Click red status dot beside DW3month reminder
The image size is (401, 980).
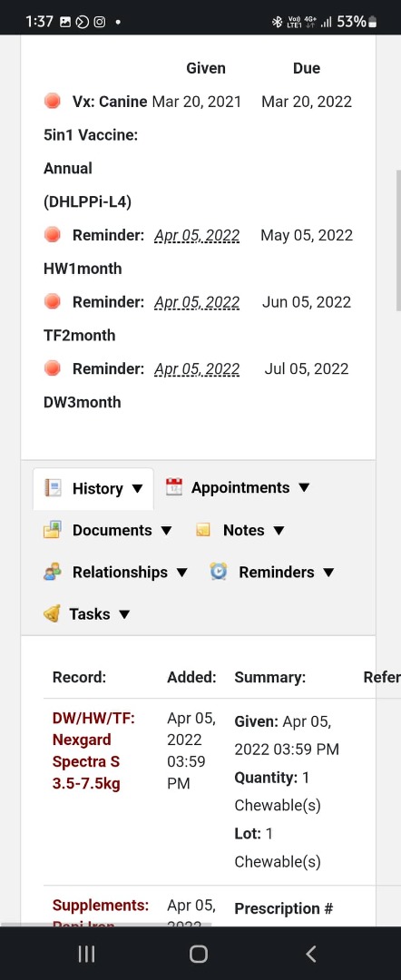pyautogui.click(x=53, y=368)
